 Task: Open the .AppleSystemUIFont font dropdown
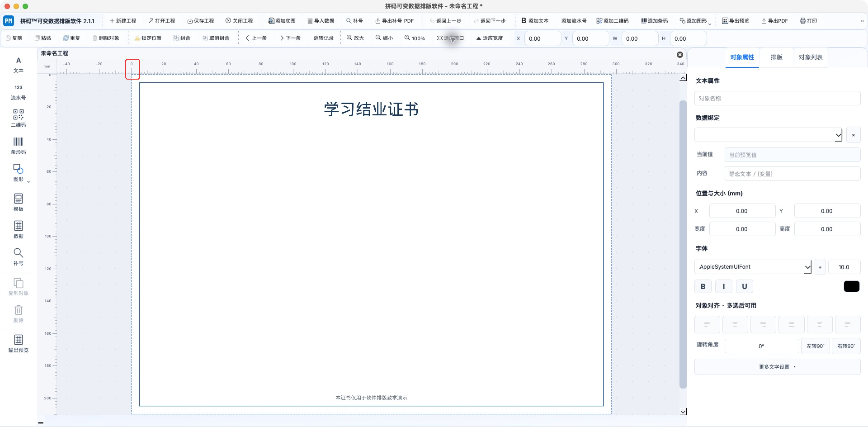[x=753, y=267]
